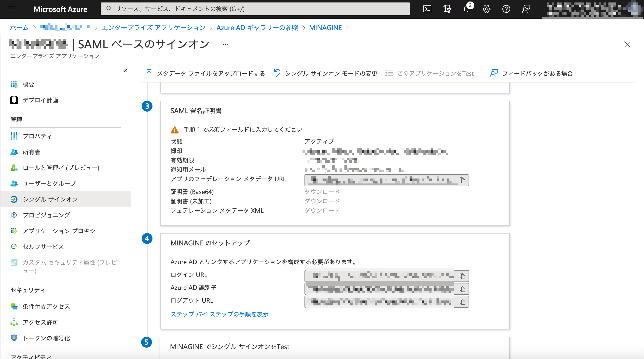Copy the App Federation Metadata URL
The width and height of the screenshot is (644, 359).
462,180
